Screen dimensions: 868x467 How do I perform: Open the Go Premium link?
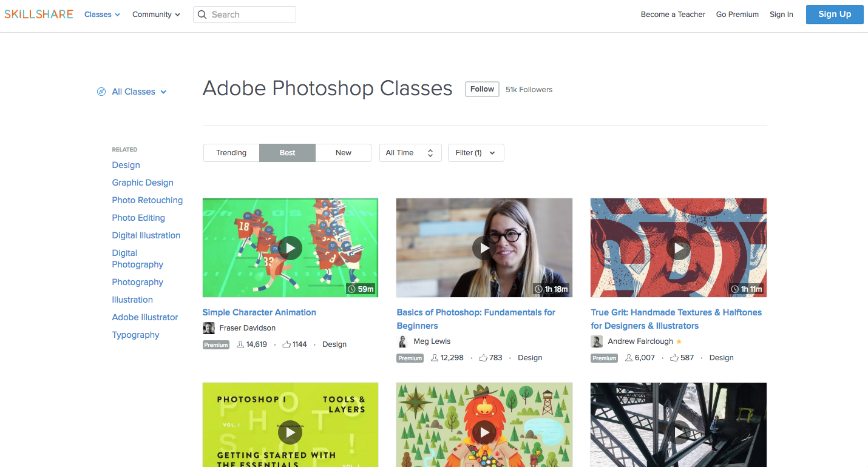point(737,15)
